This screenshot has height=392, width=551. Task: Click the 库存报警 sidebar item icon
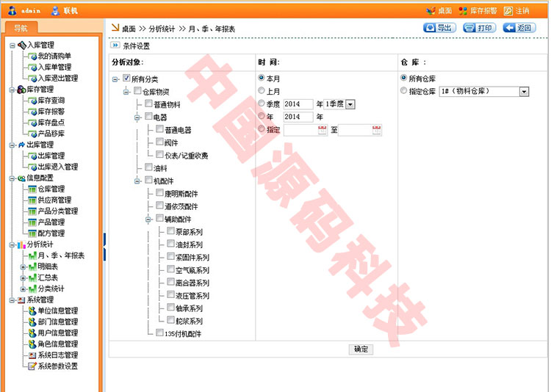pyautogui.click(x=32, y=112)
